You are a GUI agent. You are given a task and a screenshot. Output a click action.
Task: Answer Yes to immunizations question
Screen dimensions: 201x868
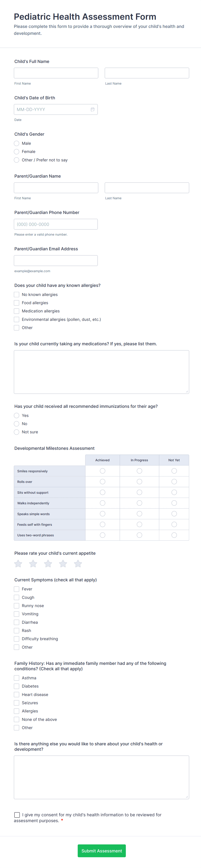click(x=16, y=415)
